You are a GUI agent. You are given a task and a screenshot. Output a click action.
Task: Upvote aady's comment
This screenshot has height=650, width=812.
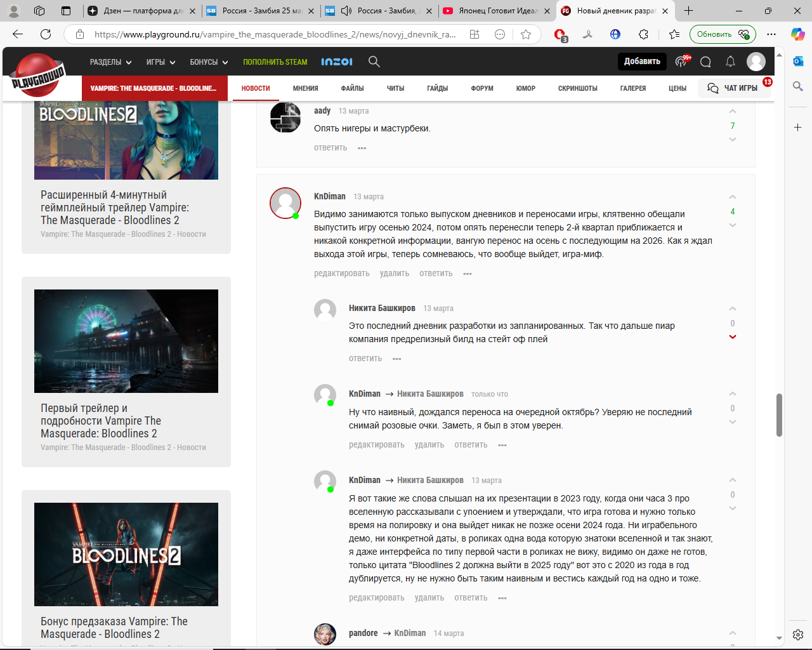(733, 112)
